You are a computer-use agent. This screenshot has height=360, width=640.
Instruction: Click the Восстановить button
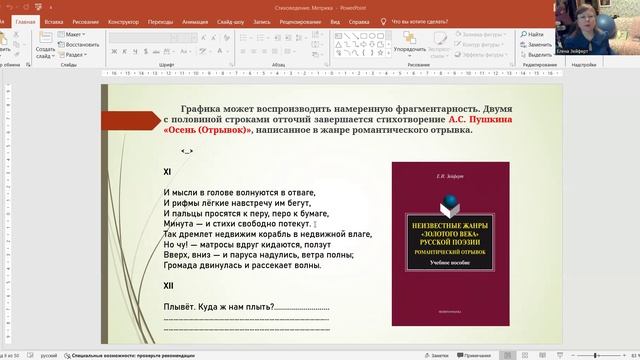pyautogui.click(x=79, y=44)
